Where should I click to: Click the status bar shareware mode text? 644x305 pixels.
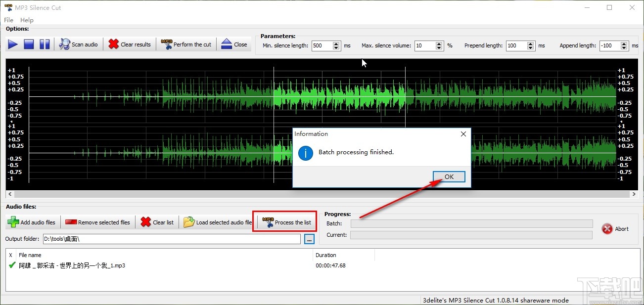(496, 300)
